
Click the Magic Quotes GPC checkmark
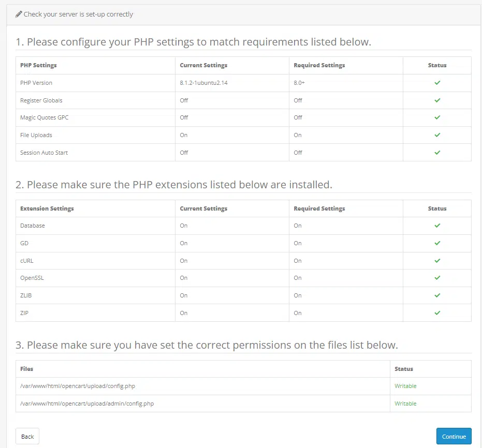pos(437,117)
